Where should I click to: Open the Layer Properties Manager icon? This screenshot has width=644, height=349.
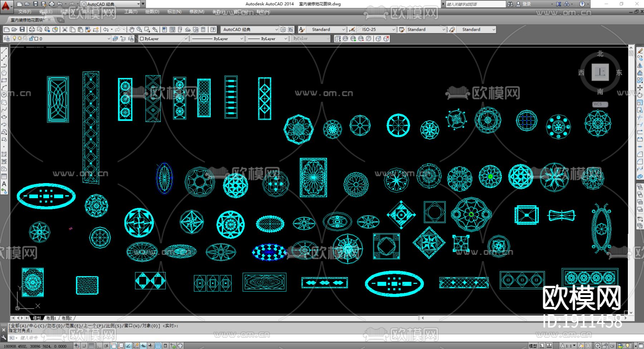point(7,39)
